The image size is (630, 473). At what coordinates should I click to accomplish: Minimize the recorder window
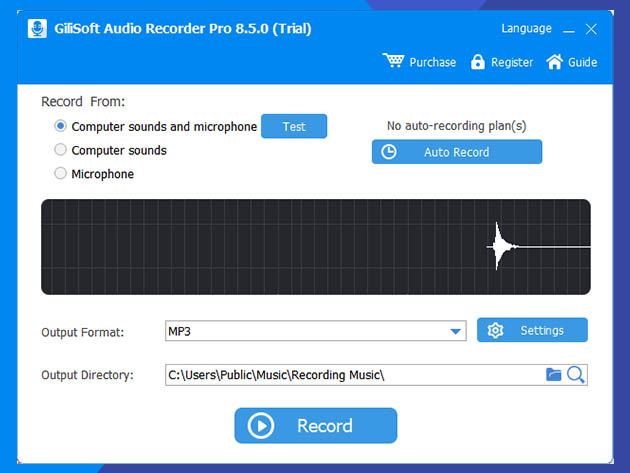click(569, 29)
